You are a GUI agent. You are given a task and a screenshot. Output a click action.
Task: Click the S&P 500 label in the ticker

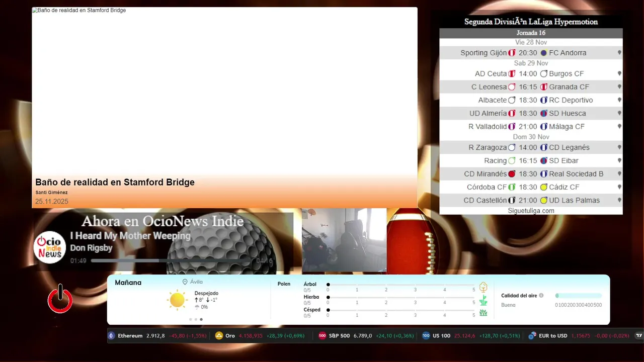pyautogui.click(x=339, y=336)
